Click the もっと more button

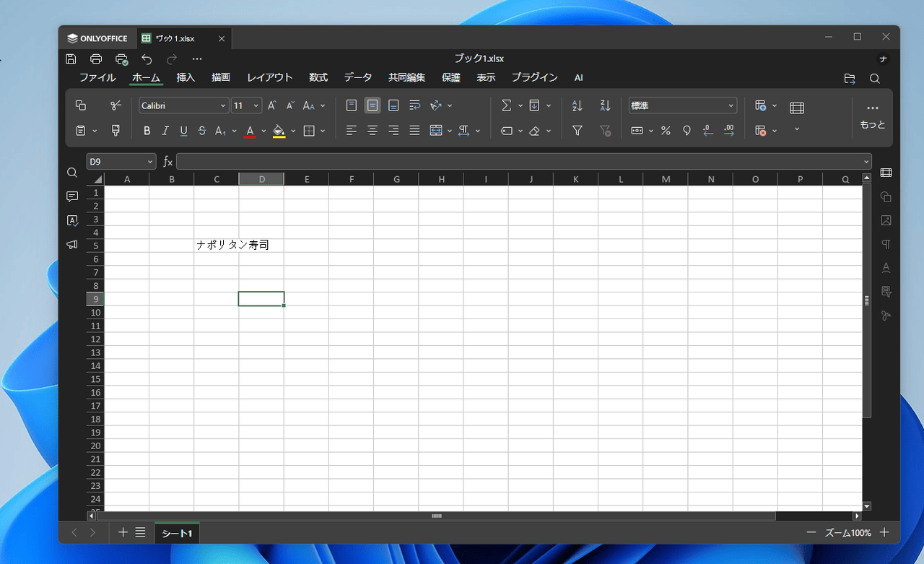(x=873, y=116)
